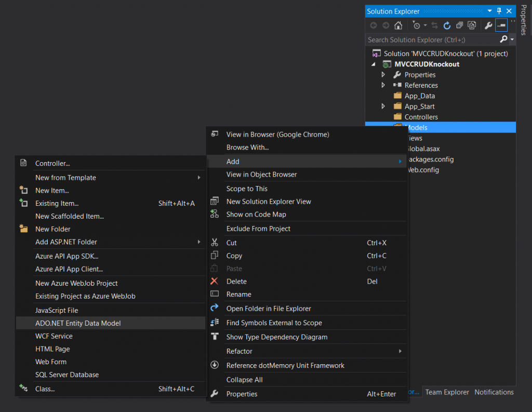This screenshot has width=532, height=412.
Task: Click the New Item icon in the submenu
Action: click(23, 190)
